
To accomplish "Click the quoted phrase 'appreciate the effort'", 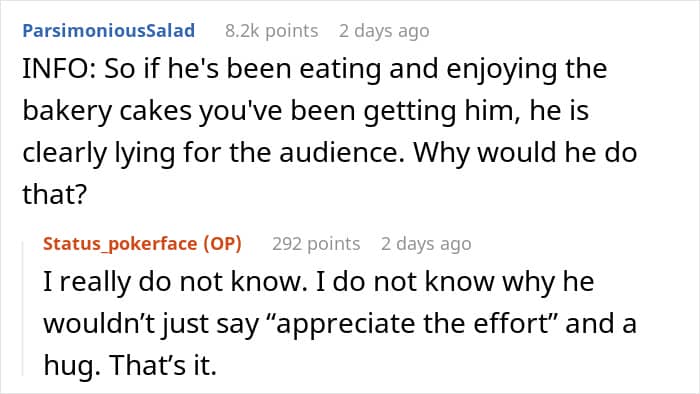I will (412, 323).
